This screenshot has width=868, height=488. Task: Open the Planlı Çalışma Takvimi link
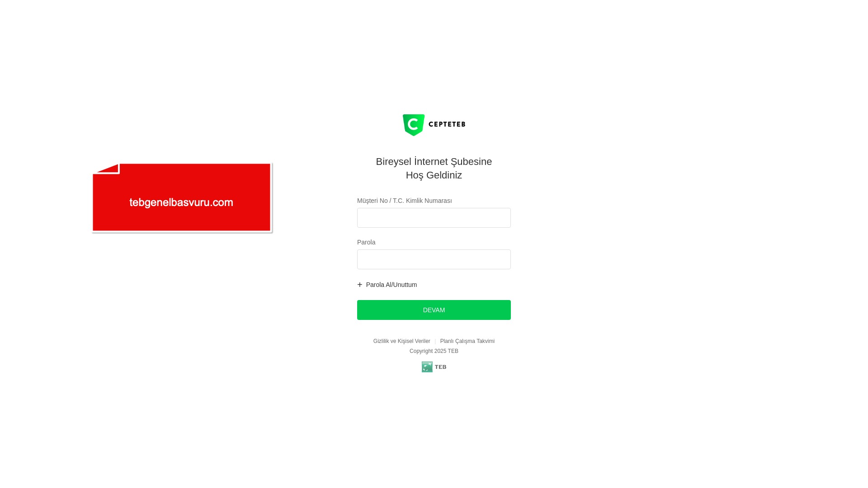(467, 341)
